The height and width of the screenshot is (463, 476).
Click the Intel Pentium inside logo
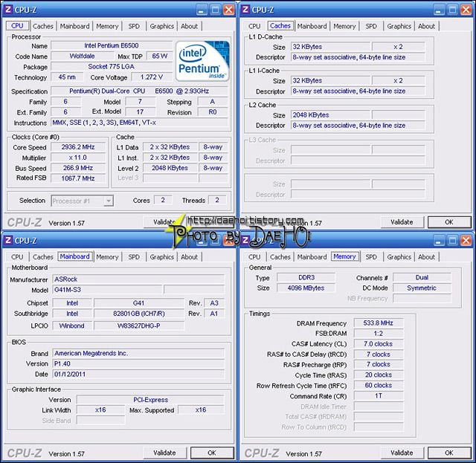tap(202, 61)
